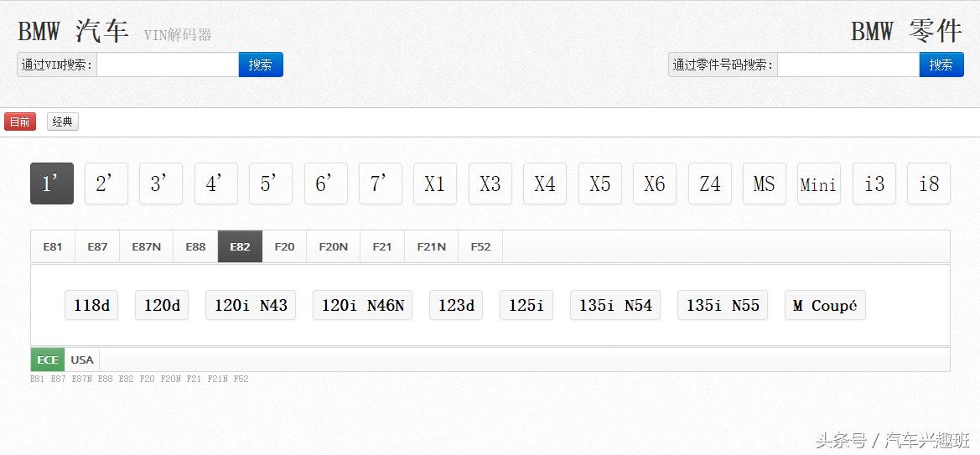Switch to the F21N tab
Viewport: 980px width, 455px height.
pos(431,247)
